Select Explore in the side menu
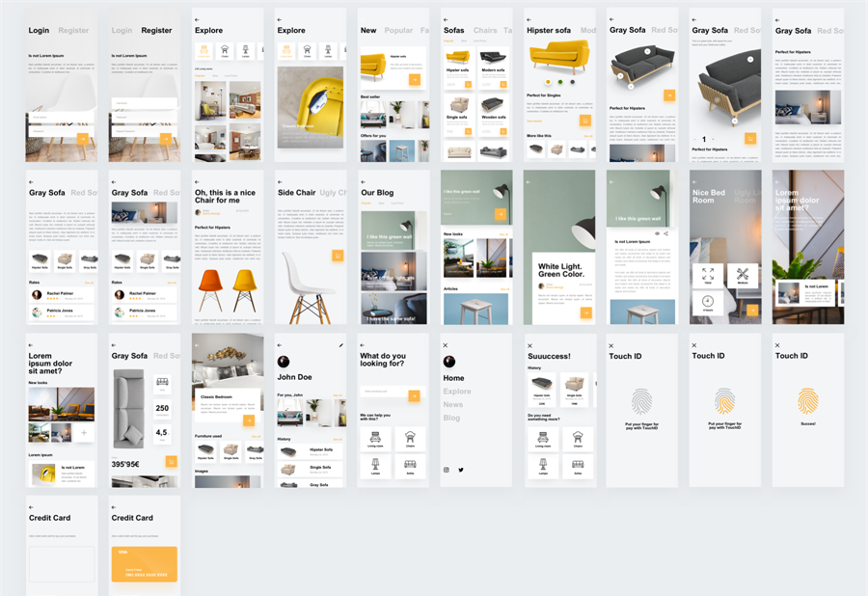Image resolution: width=868 pixels, height=596 pixels. point(457,392)
